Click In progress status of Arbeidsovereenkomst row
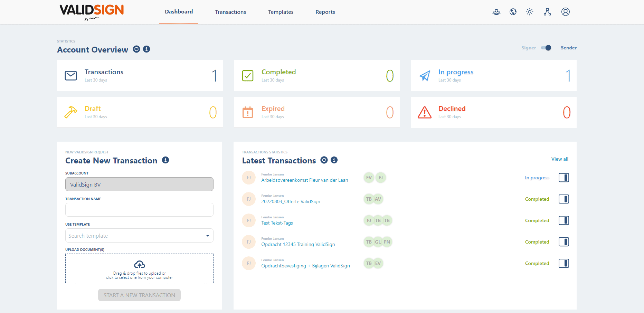Screen dimensions: 644x313 tap(537, 178)
